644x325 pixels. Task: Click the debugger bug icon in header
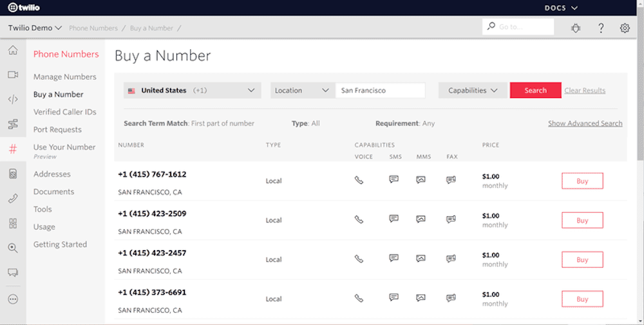[576, 28]
